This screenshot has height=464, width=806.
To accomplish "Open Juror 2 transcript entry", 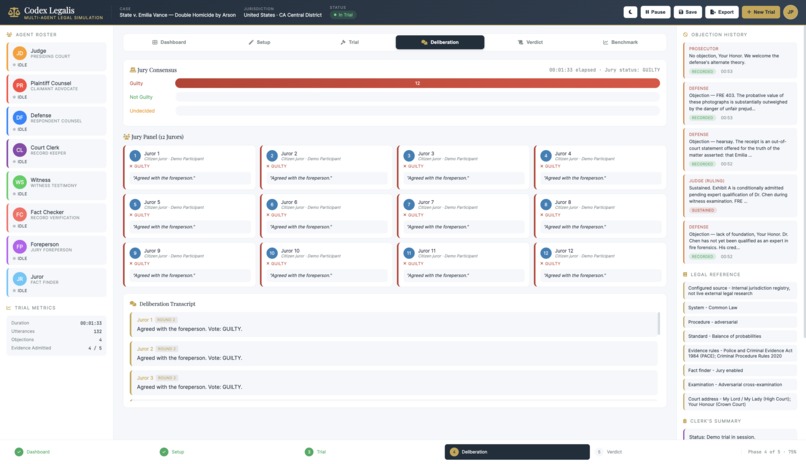I will pos(394,354).
